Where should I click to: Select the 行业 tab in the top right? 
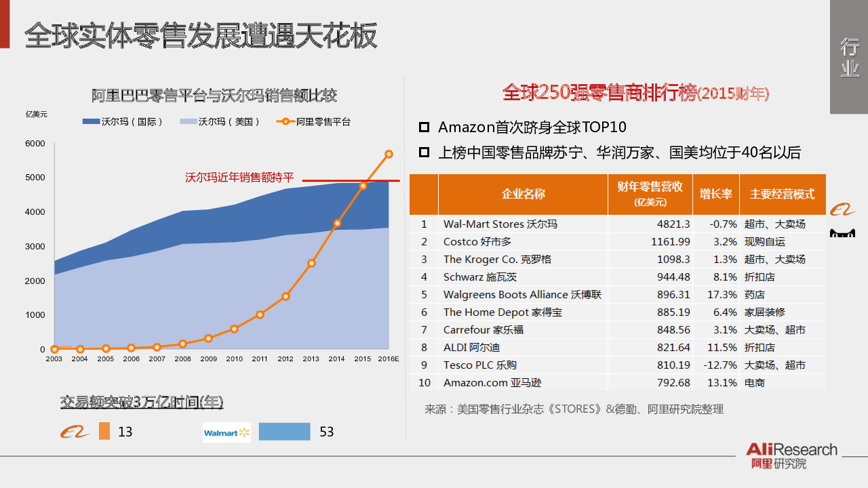[x=849, y=58]
